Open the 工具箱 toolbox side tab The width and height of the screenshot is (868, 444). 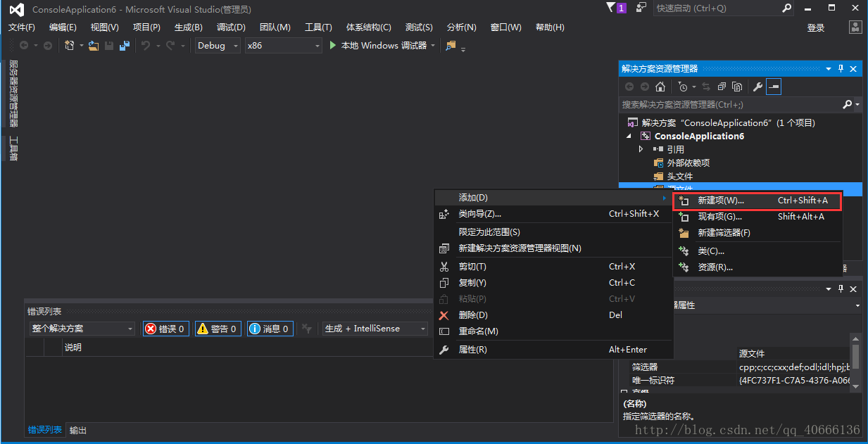tap(13, 148)
